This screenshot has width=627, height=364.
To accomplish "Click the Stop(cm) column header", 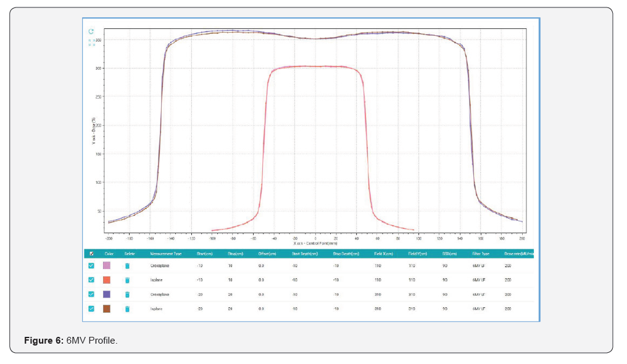I will pos(236,254).
